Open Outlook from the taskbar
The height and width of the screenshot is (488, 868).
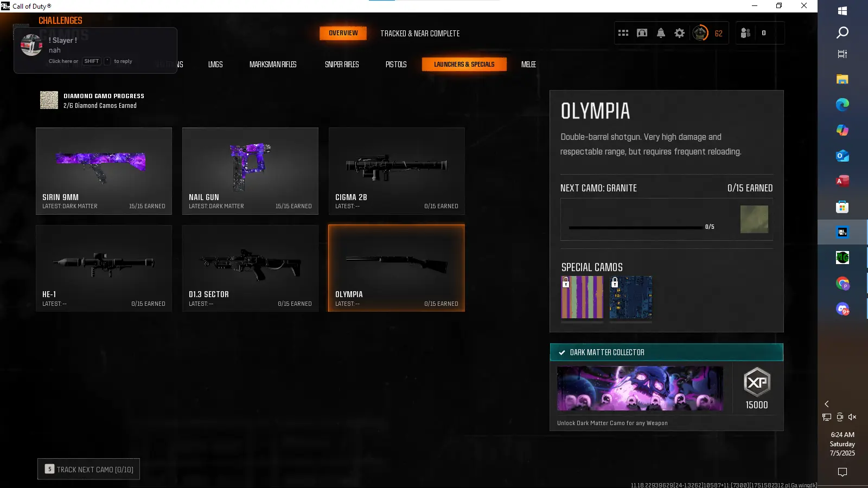(x=843, y=156)
